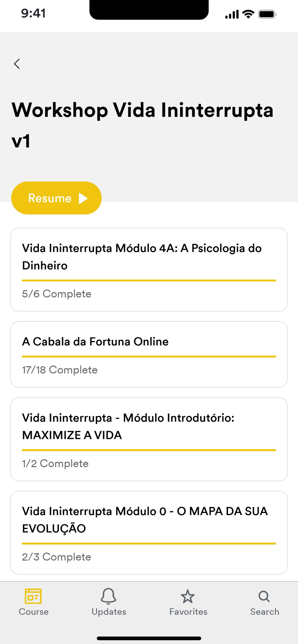Screen dimensions: 298x644
Task: Open A Cabala da Fortuna Online module
Action: point(149,354)
